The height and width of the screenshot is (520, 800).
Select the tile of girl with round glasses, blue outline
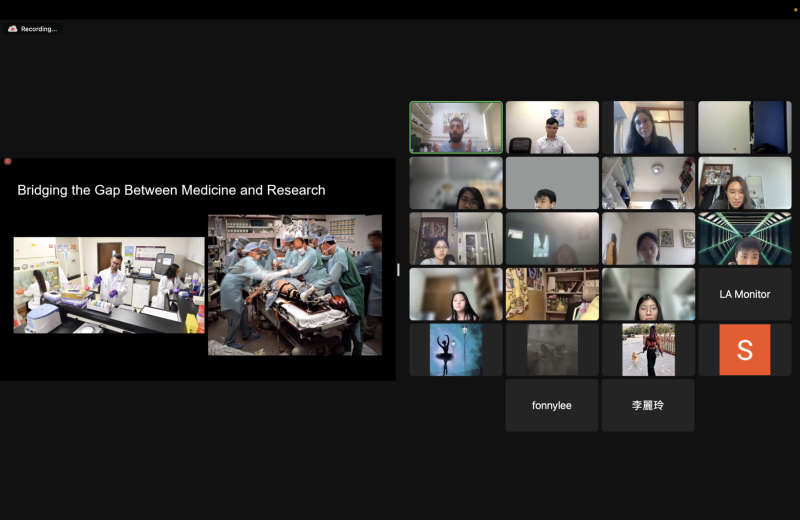(x=648, y=294)
